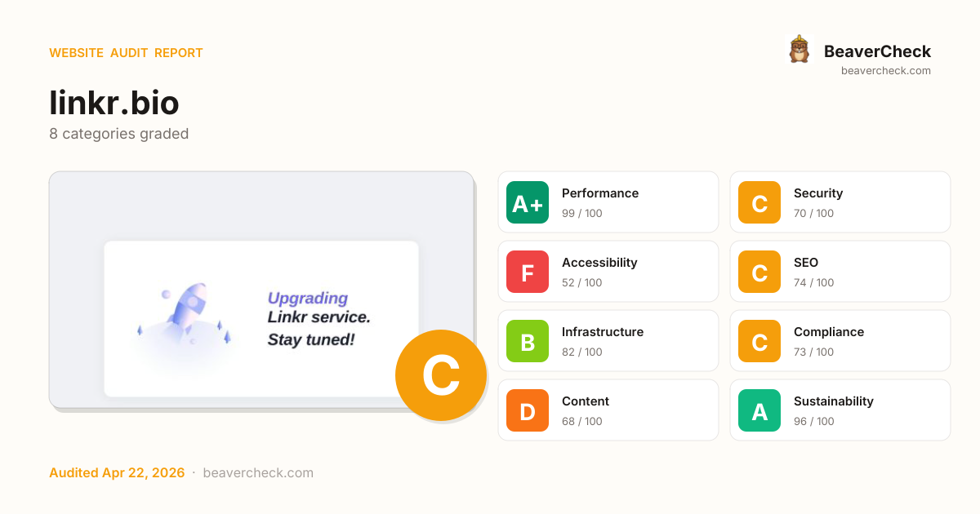Screen dimensions: 980x514
Task: Click the Audited Apr 22, 2026 date
Action: [117, 473]
